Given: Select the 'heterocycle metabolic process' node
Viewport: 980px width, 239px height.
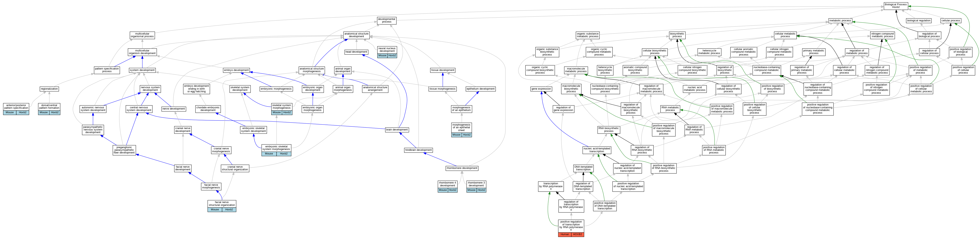Looking at the screenshot, I should click(709, 52).
